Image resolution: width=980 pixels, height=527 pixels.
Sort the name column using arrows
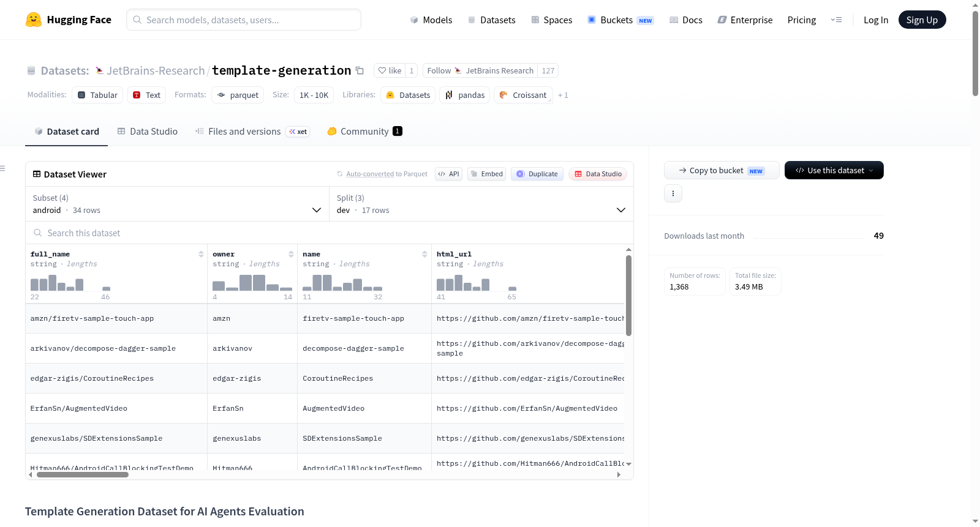[424, 254]
